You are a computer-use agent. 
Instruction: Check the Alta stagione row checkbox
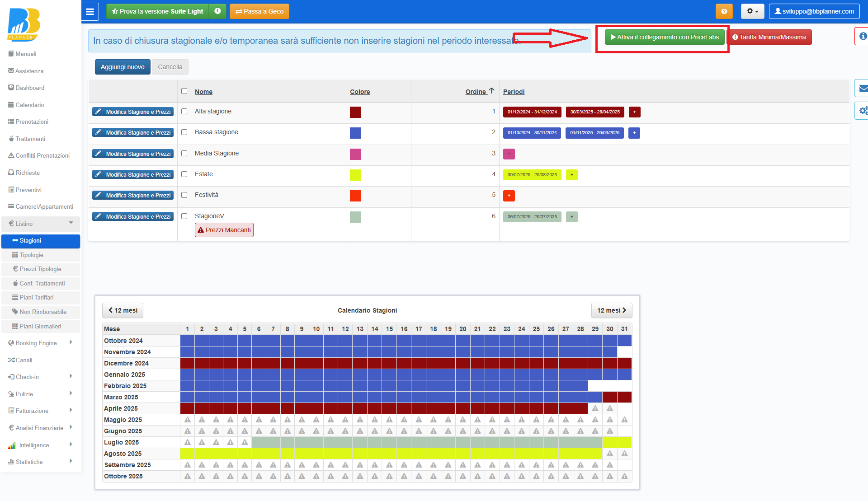point(184,111)
